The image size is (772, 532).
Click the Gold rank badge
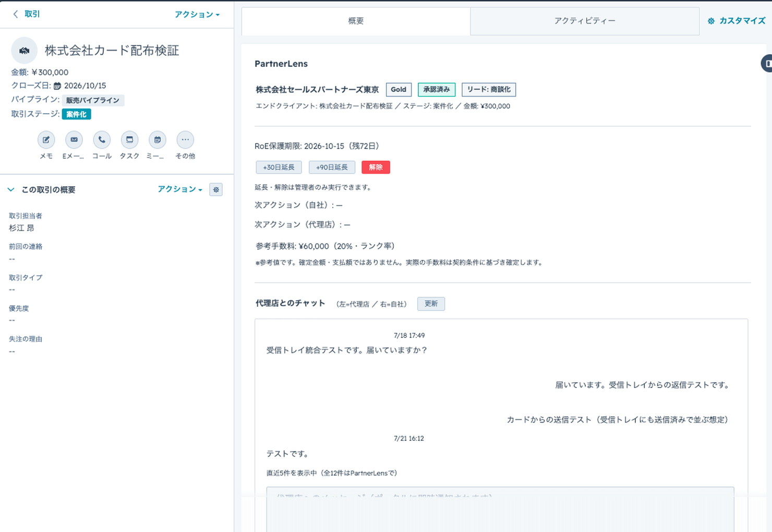pyautogui.click(x=399, y=90)
